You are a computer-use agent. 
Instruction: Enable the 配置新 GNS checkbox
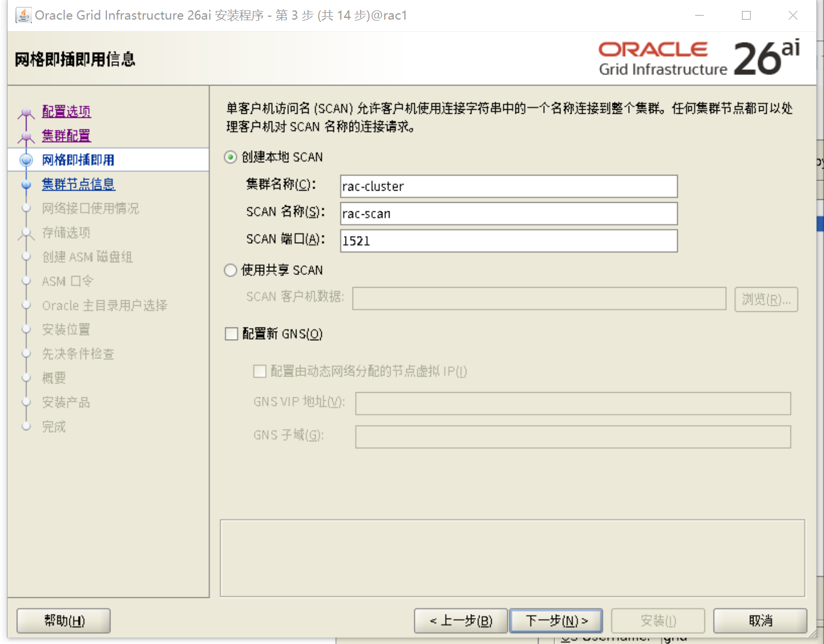point(231,334)
